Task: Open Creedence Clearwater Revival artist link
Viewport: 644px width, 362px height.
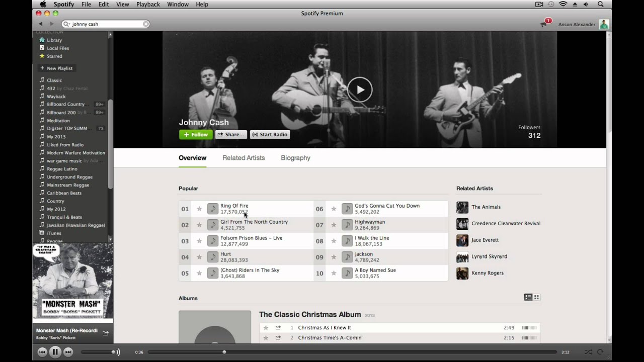Action: (x=506, y=223)
